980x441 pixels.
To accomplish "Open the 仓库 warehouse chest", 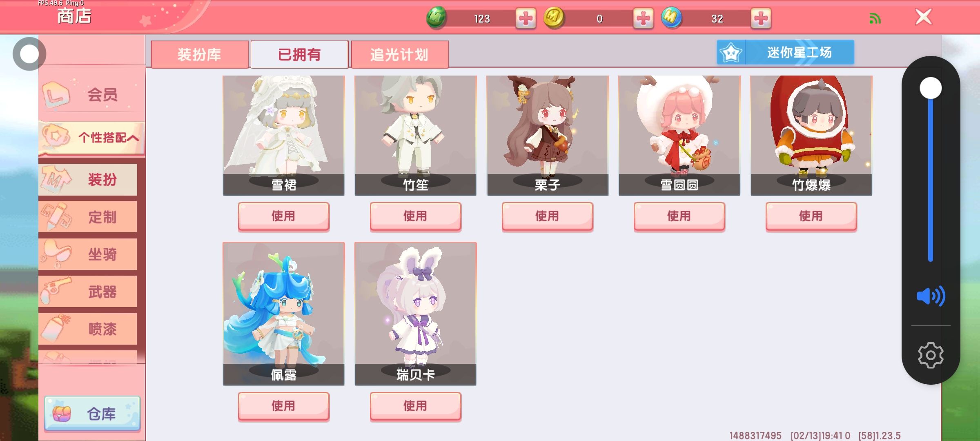I will [x=92, y=414].
